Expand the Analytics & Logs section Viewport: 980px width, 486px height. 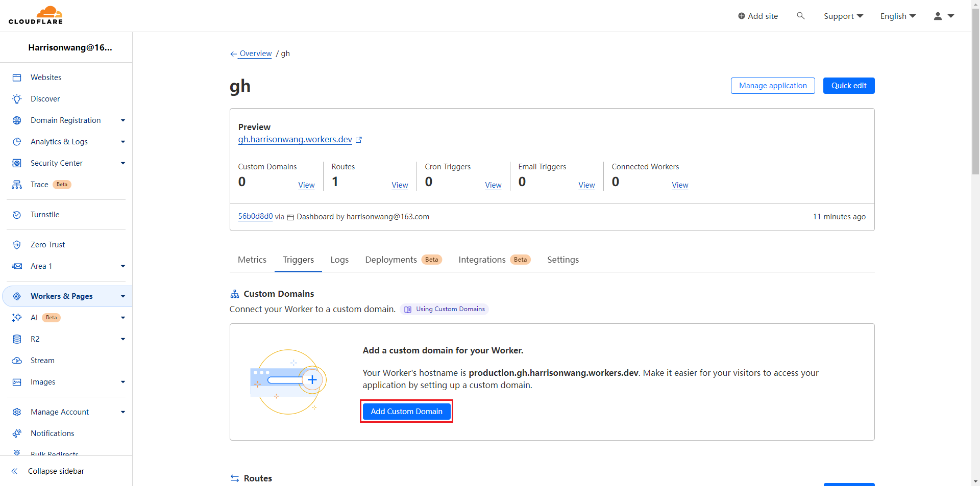(x=122, y=142)
